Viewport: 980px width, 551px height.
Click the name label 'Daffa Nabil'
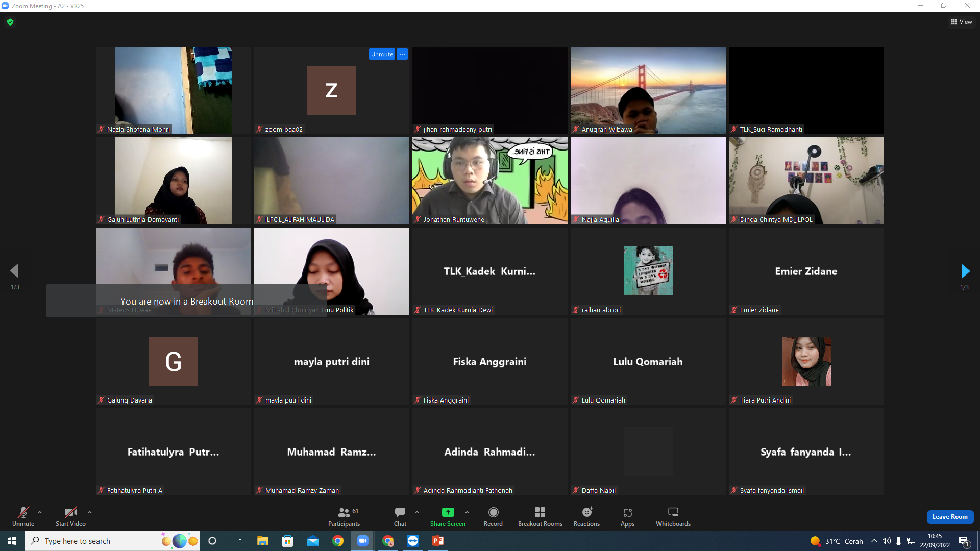[599, 491]
